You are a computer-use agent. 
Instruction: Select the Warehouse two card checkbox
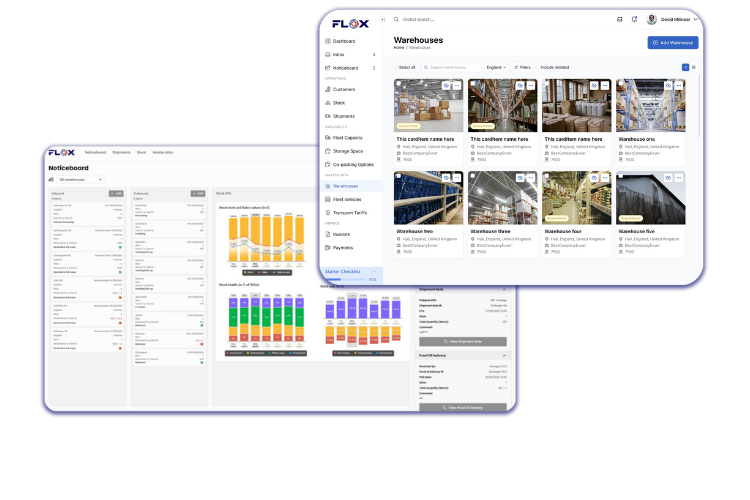pos(399,176)
